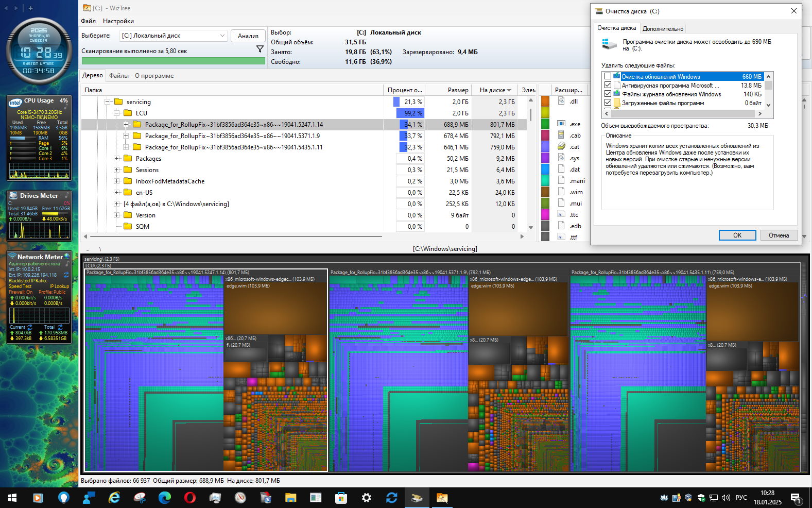Switch to the 'Файлы' tab
Image resolution: width=812 pixels, height=508 pixels.
coord(119,76)
